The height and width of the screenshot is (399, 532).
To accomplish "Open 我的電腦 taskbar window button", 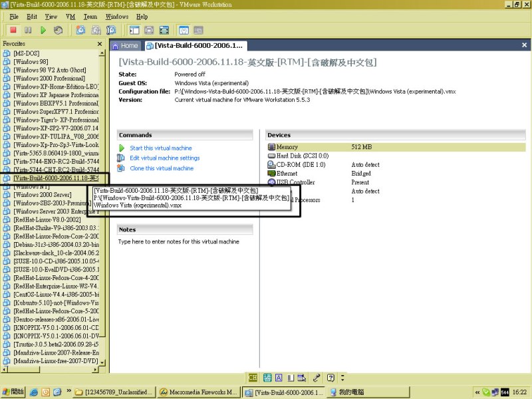I will (x=368, y=392).
